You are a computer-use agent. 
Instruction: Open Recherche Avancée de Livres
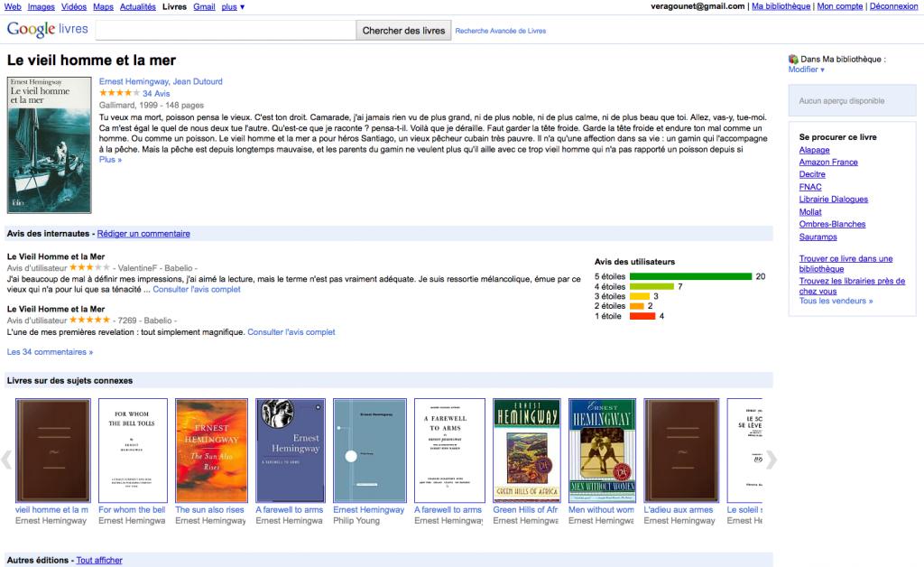tap(500, 31)
